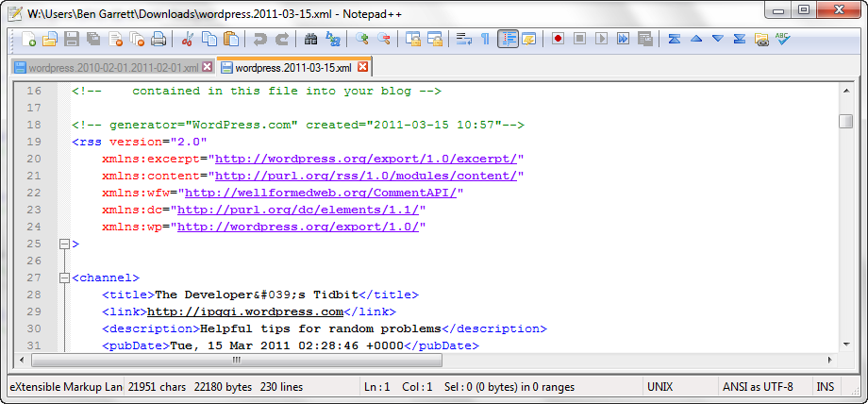Click vertical scrollbar up arrow
Image resolution: width=868 pixels, height=404 pixels.
[x=846, y=91]
